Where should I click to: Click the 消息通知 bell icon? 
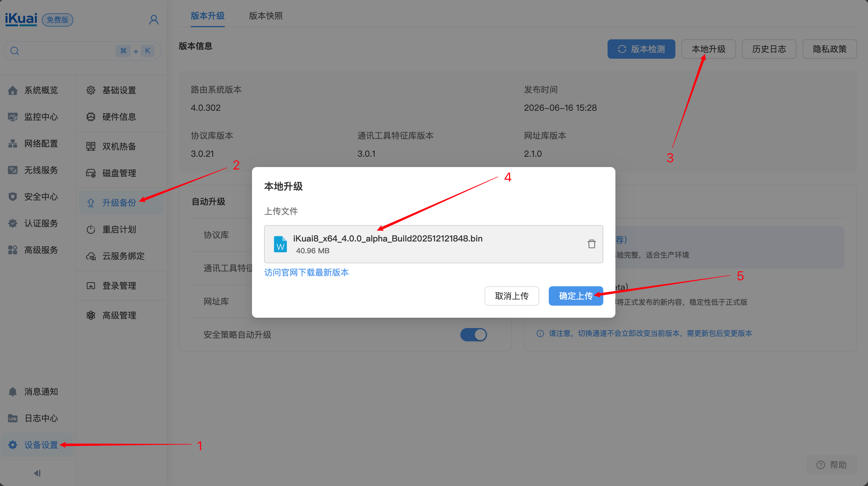coord(12,392)
